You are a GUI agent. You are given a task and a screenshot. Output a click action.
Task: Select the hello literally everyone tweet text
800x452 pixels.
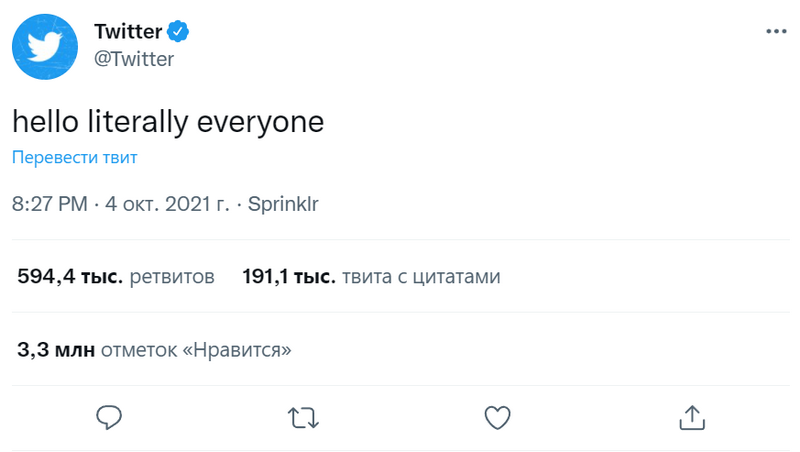[x=168, y=122]
